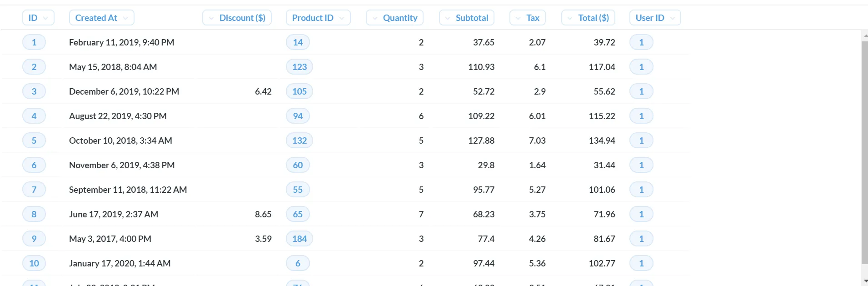
Task: Select date January 17, 2020, 1:44 AM
Action: coord(120,263)
